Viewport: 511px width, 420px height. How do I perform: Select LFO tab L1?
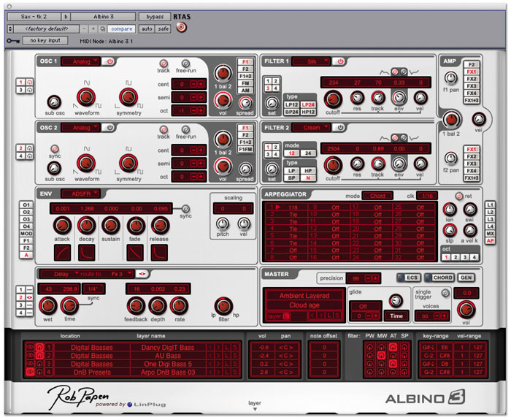point(490,205)
